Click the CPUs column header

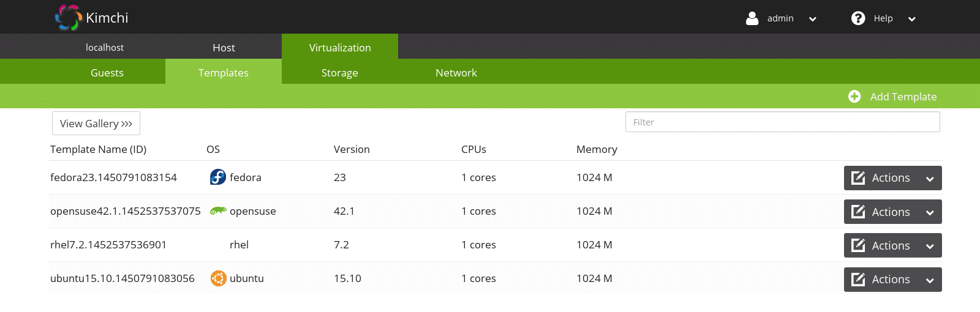coord(473,149)
